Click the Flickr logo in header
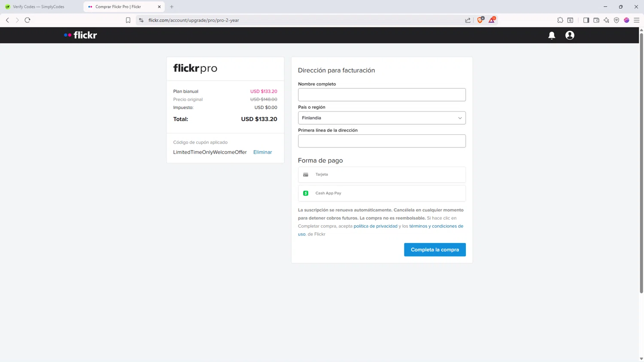Viewport: 644px width, 362px height. (x=80, y=35)
